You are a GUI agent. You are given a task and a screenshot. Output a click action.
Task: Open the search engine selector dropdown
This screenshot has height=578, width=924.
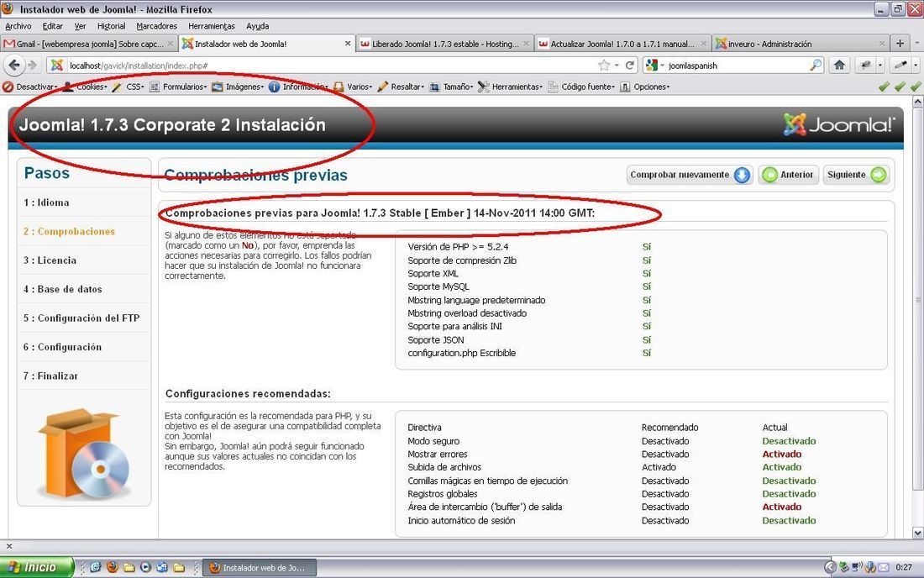(x=655, y=65)
